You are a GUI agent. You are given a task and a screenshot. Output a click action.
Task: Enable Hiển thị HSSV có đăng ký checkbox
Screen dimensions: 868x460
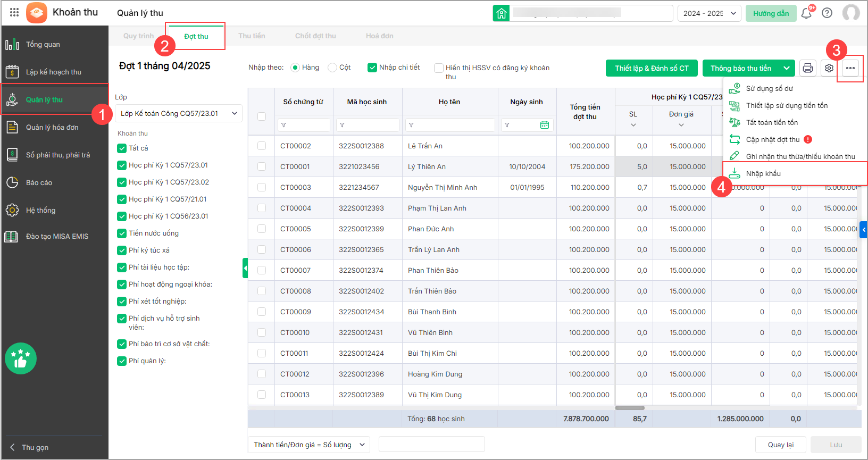tap(439, 68)
